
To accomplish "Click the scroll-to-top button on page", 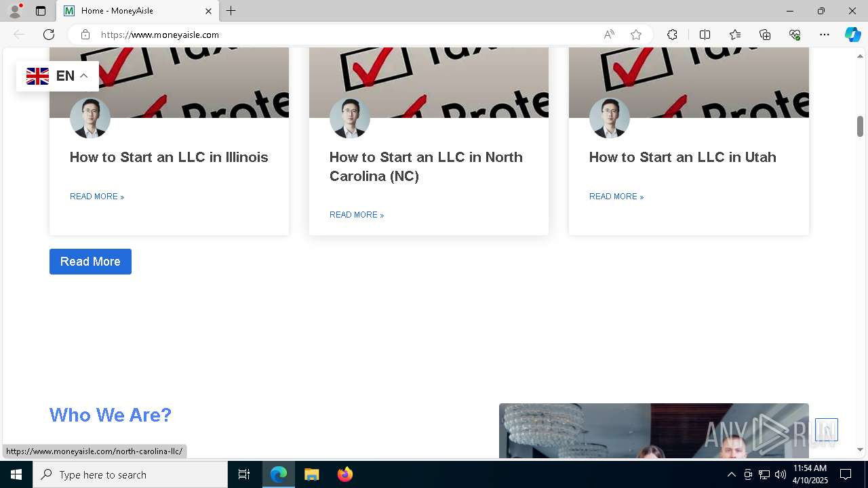I will (827, 430).
